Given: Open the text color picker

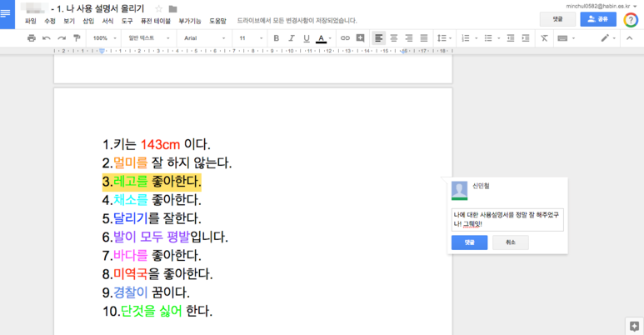Looking at the screenshot, I should [322, 38].
